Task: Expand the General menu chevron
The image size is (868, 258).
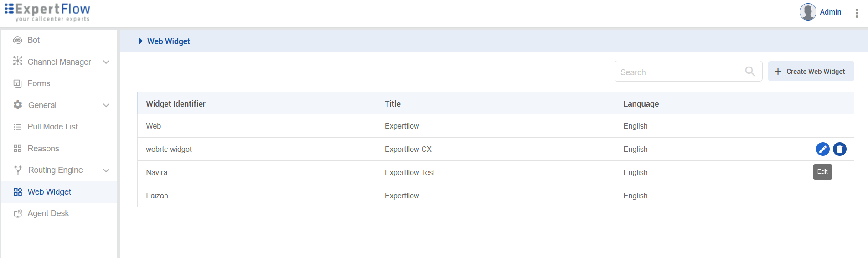Action: [106, 105]
